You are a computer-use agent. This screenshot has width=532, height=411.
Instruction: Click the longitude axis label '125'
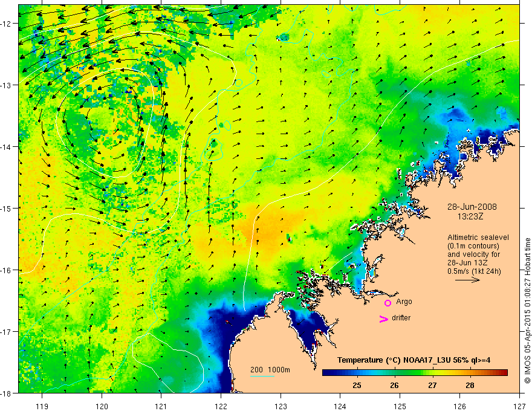(400, 406)
